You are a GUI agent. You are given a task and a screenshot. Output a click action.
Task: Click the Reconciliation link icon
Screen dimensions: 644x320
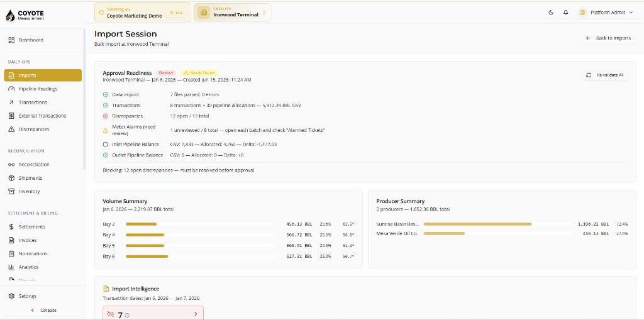tap(11, 164)
